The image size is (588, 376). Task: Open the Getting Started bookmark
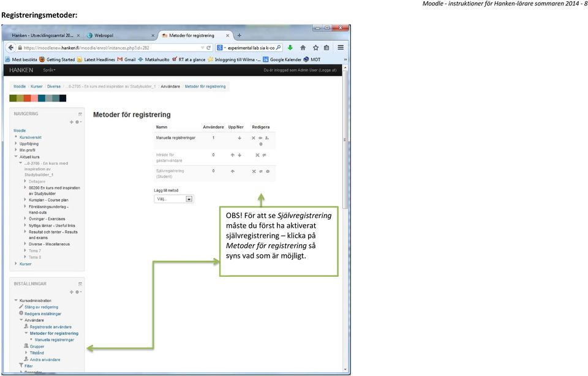coord(57,59)
